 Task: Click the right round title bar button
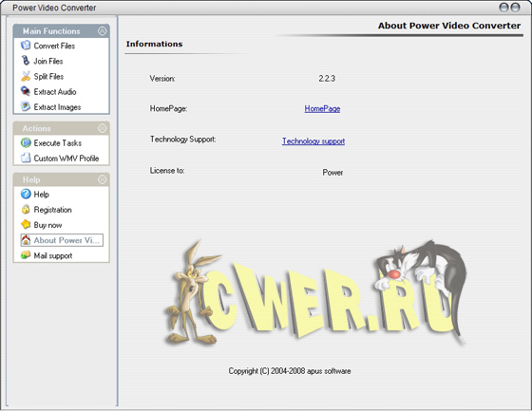point(515,8)
